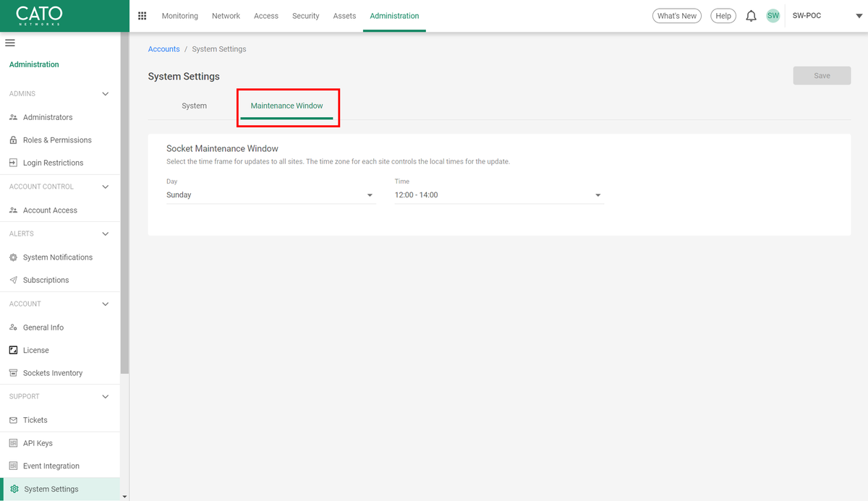Select System Settings in sidebar

tap(60, 489)
